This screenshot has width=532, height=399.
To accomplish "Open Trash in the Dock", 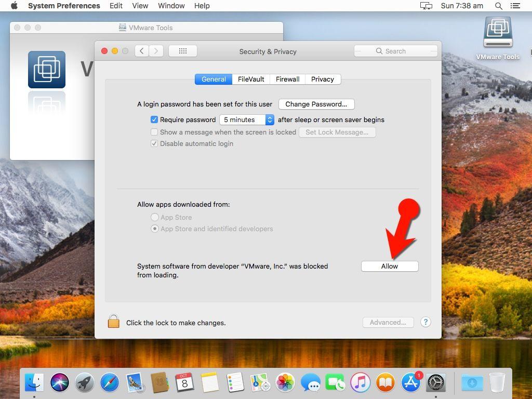I will (x=497, y=382).
